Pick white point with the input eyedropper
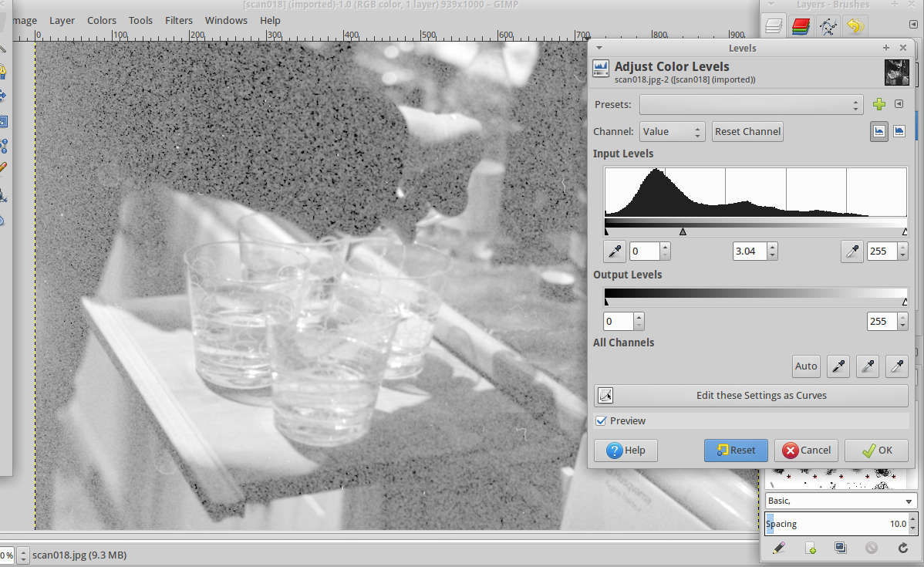This screenshot has width=924, height=567. [851, 251]
